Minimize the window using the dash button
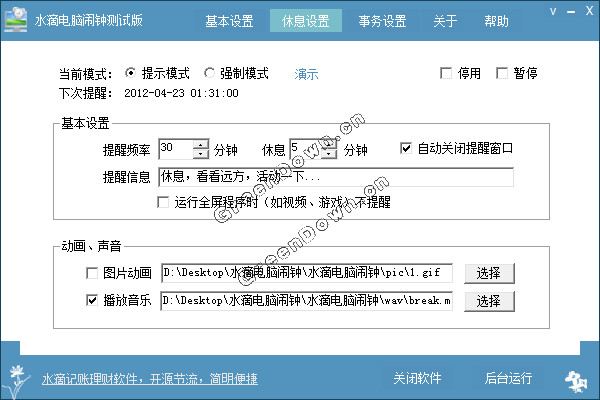Viewport: 600px width, 400px height. point(571,12)
